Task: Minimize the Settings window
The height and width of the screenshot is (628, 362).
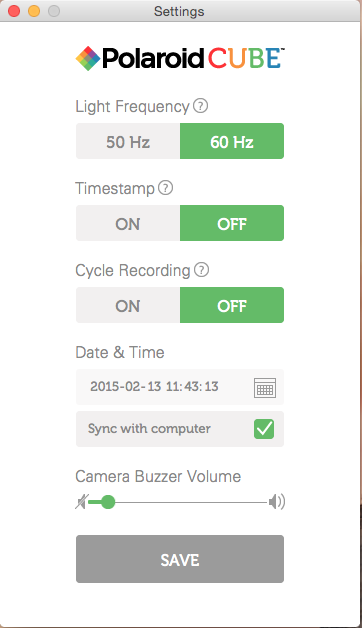Action: tap(34, 11)
